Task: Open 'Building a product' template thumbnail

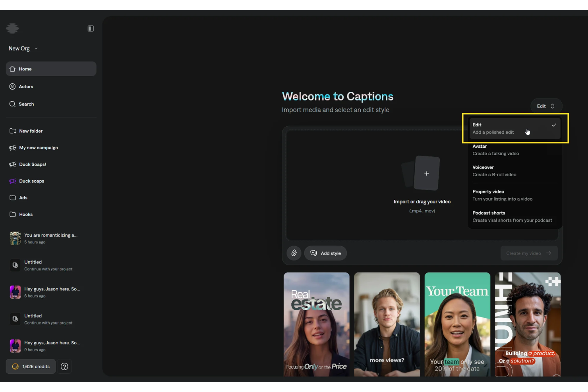Action: click(528, 324)
